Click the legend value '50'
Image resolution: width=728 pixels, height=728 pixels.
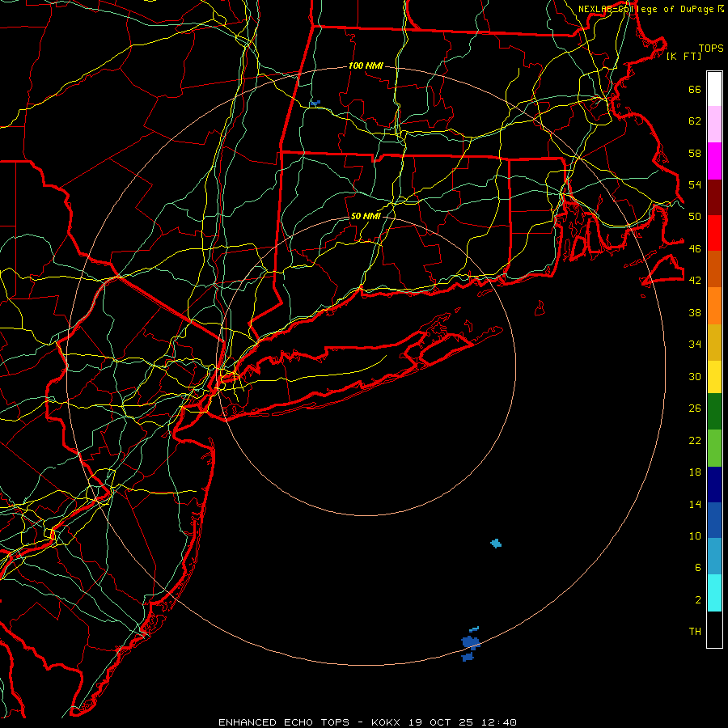point(695,217)
